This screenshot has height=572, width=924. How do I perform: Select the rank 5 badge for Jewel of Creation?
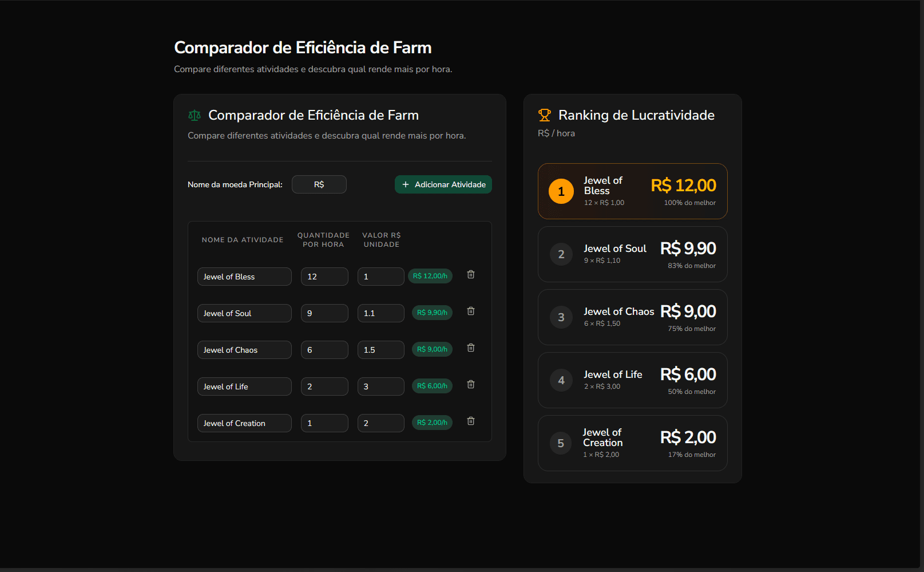561,443
